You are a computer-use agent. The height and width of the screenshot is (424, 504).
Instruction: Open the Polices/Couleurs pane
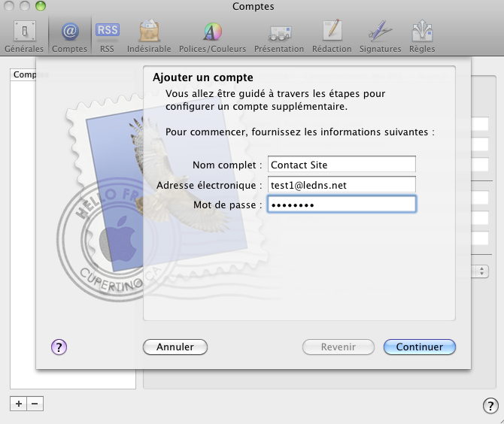click(212, 36)
